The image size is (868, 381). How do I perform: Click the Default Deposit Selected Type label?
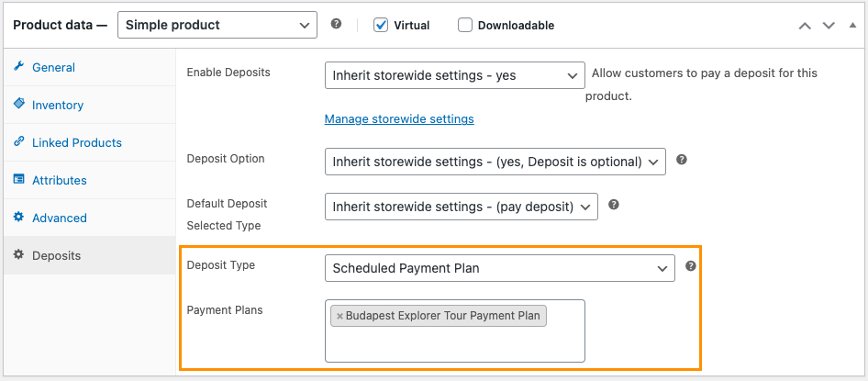227,215
